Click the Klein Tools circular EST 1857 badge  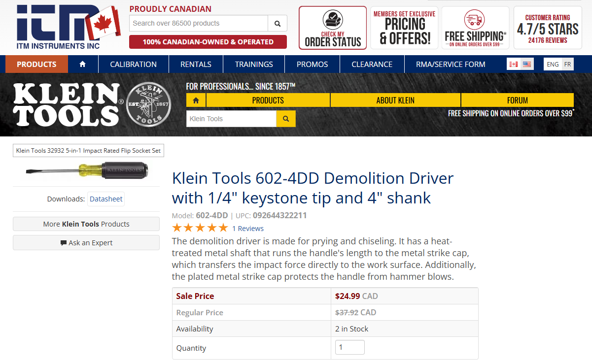(x=148, y=104)
